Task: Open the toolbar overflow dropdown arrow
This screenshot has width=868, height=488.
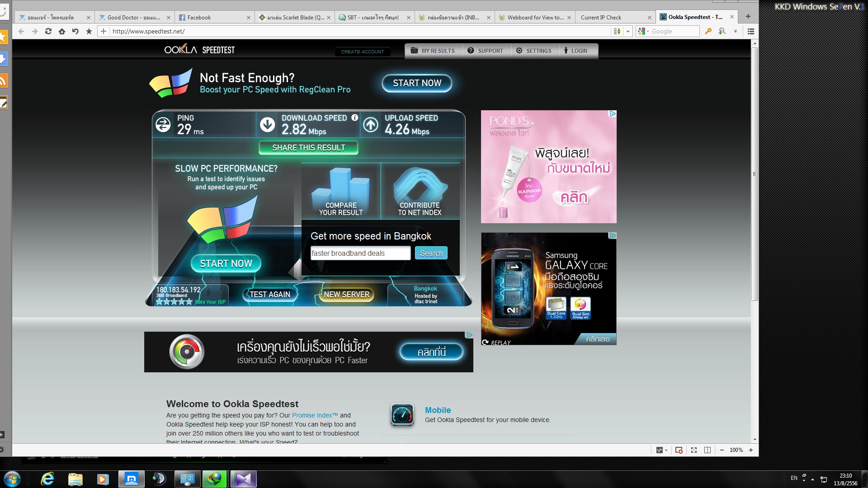Action: tap(736, 31)
